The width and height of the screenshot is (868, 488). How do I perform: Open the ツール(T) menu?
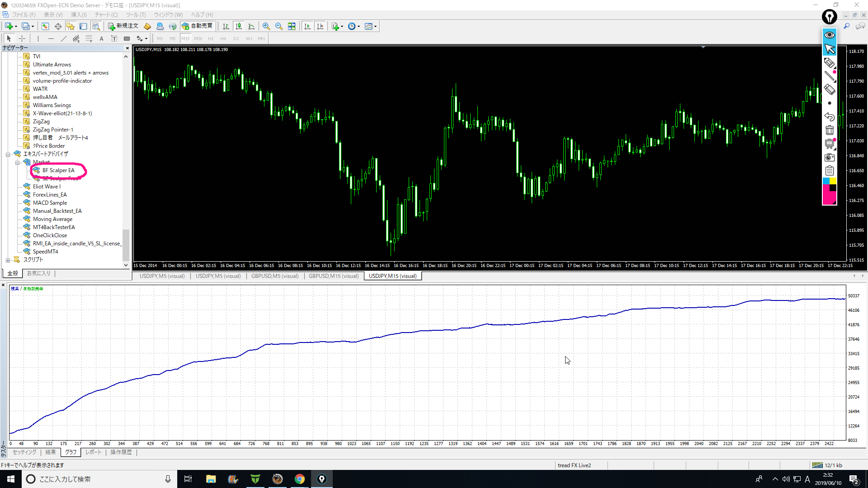click(x=136, y=14)
